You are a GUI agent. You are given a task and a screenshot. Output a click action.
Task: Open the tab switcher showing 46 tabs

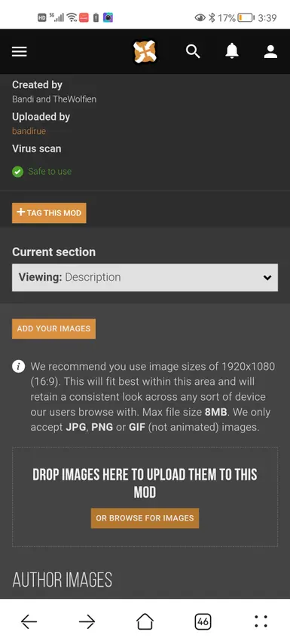point(203,621)
